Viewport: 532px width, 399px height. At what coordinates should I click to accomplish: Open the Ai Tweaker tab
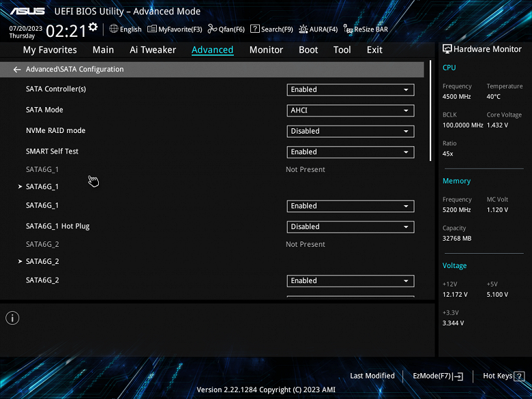click(x=153, y=50)
